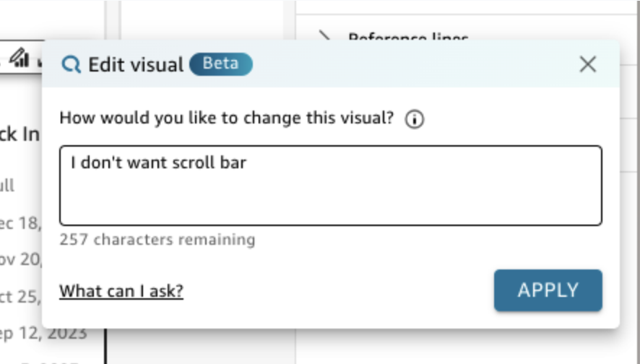Click the bar chart icon behind the dialog
Viewport: 640px width, 364px height.
[x=18, y=57]
